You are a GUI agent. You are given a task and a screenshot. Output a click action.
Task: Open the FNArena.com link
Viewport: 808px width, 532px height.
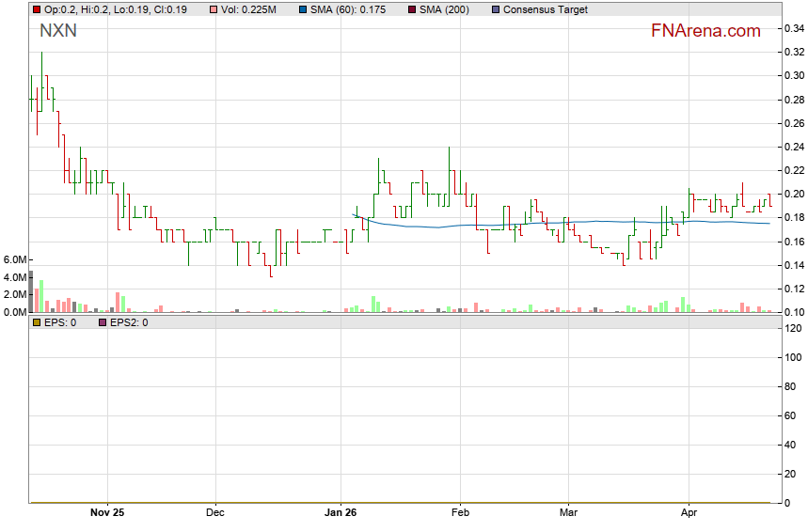click(705, 31)
